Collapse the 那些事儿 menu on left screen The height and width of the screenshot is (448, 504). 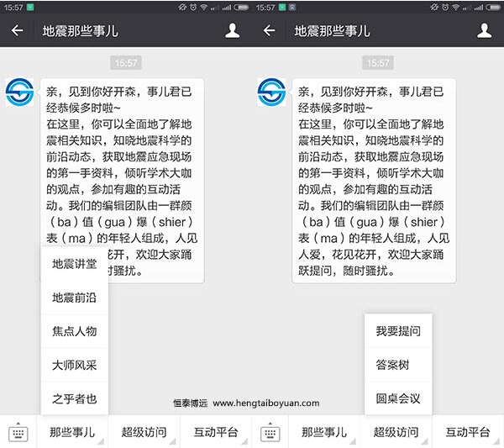coord(72,433)
